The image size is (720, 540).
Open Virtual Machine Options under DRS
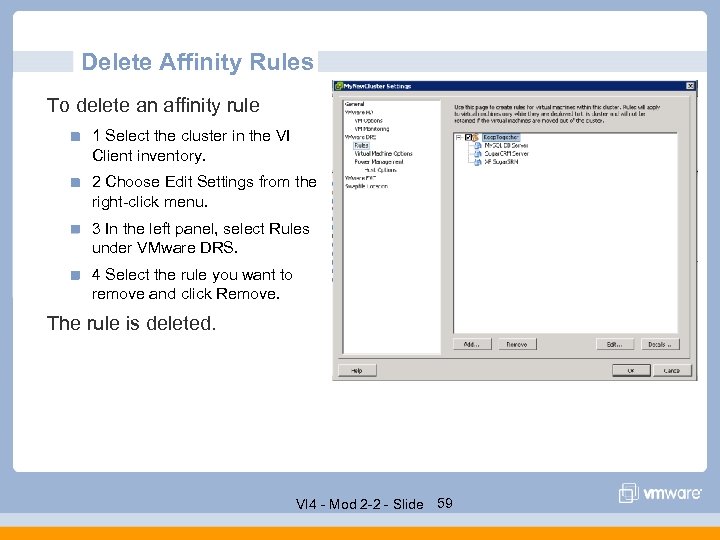(383, 153)
